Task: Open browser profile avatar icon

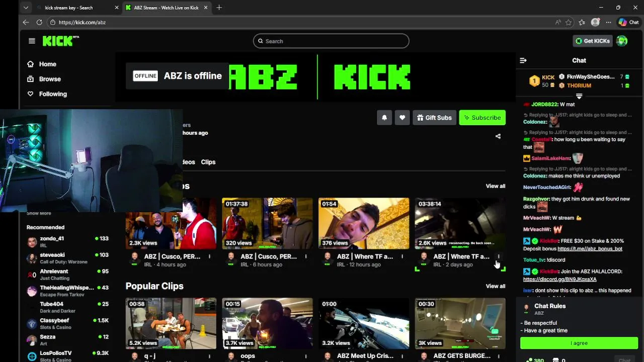Action: click(595, 22)
